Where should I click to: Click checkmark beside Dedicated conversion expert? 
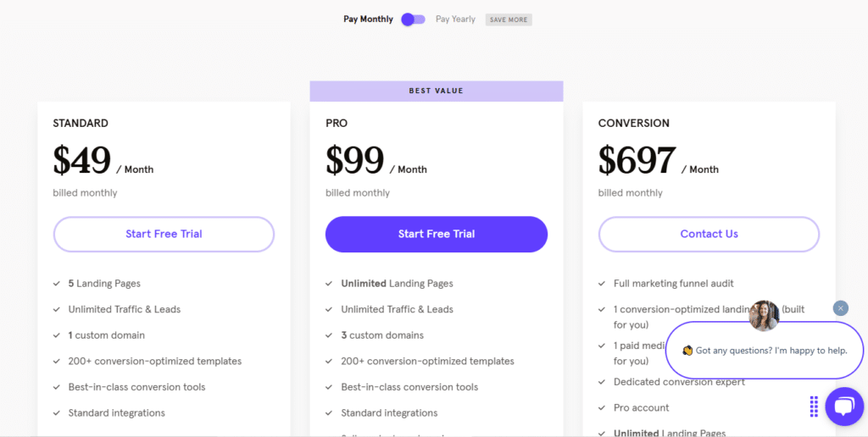pos(602,382)
